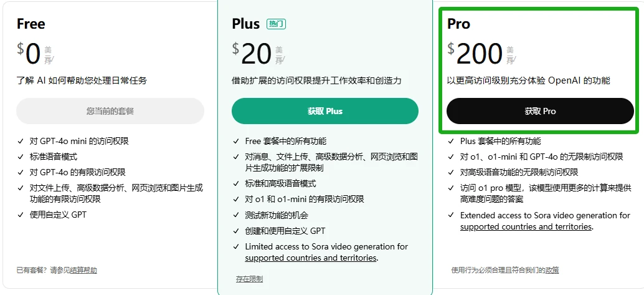Open the "结算帮助" link
This screenshot has height=295, width=644.
click(x=83, y=270)
